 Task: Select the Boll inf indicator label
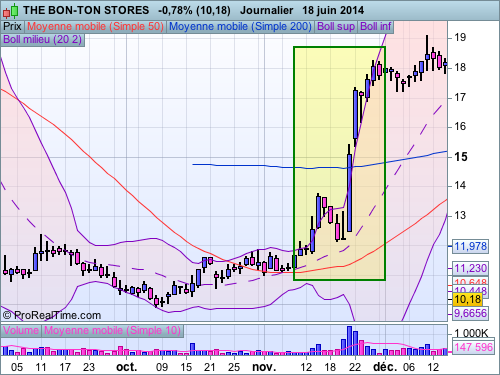376,26
